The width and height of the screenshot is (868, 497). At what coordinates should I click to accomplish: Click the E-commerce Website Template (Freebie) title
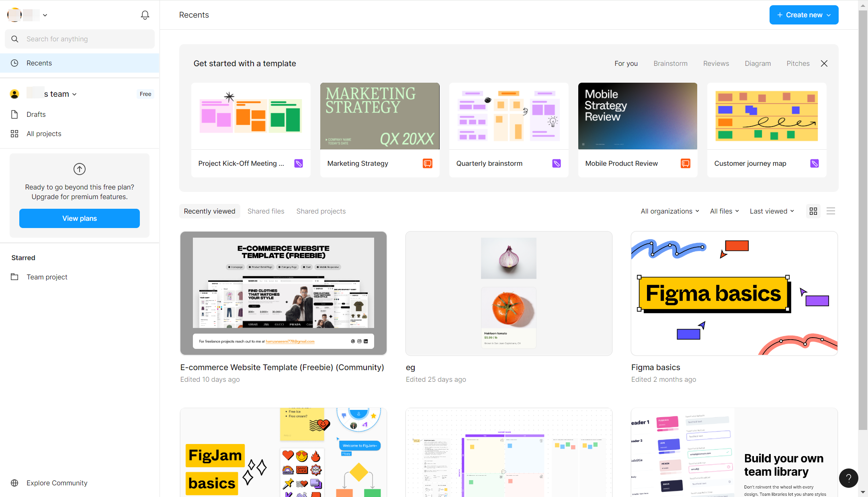282,367
